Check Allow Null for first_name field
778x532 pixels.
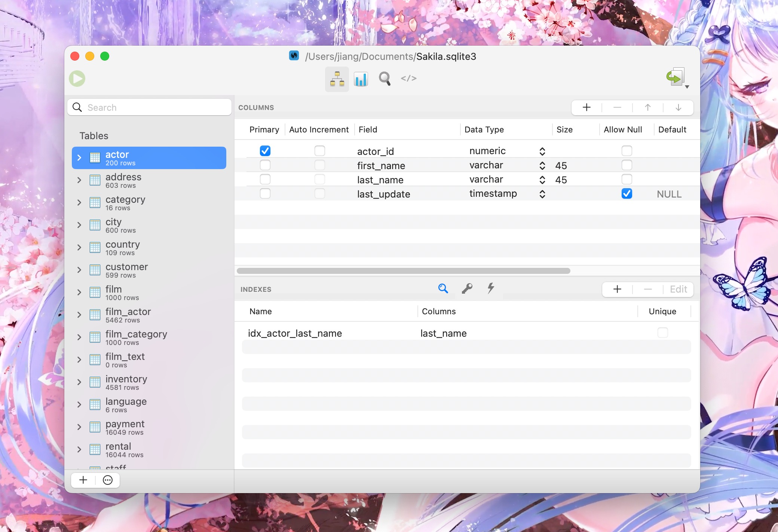point(627,165)
